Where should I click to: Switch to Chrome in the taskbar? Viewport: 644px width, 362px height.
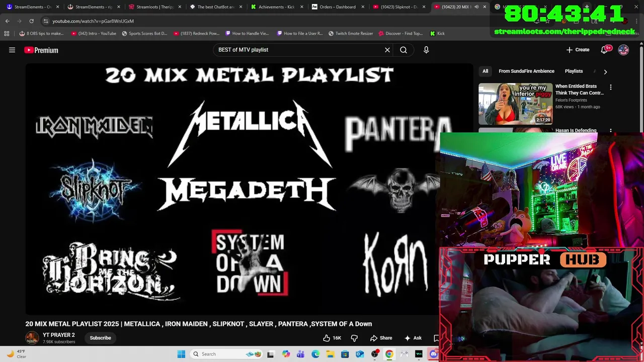point(389,354)
